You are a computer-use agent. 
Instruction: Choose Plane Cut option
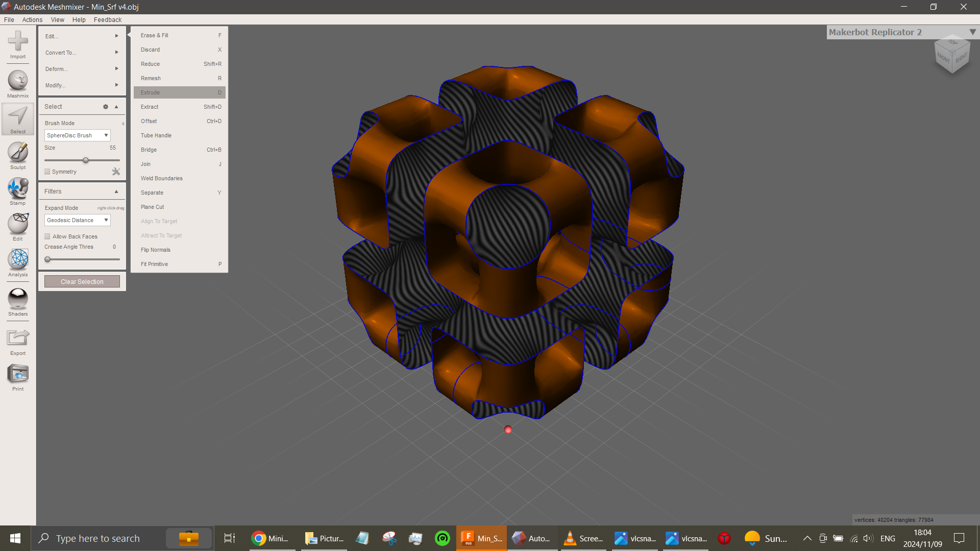(x=180, y=207)
